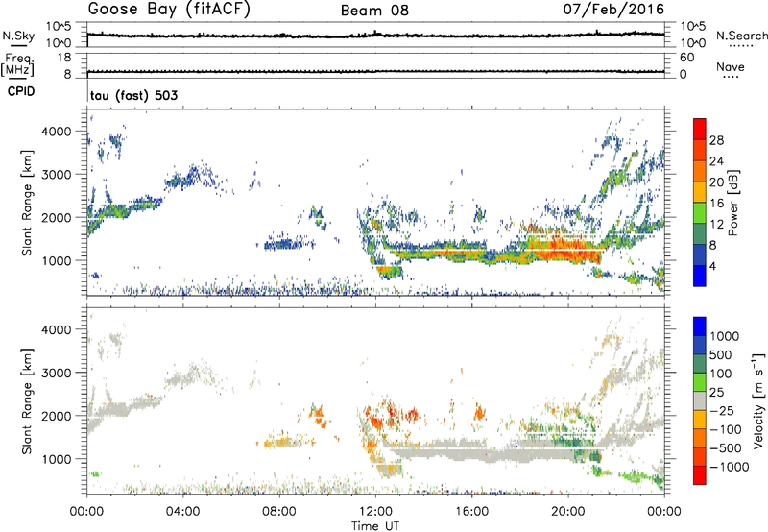Click the high-power red backscatter band near 20:00
This screenshot has width=768, height=532.
click(x=564, y=249)
